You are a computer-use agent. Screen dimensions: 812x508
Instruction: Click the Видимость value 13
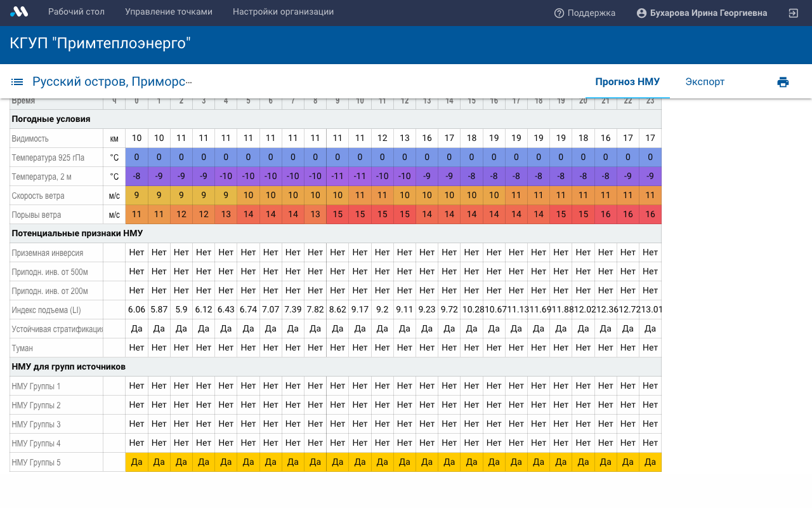[x=405, y=138]
